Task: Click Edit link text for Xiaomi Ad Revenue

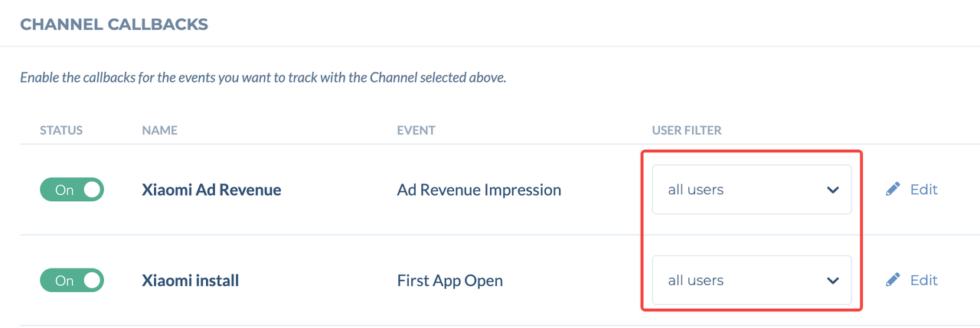Action: click(x=923, y=190)
